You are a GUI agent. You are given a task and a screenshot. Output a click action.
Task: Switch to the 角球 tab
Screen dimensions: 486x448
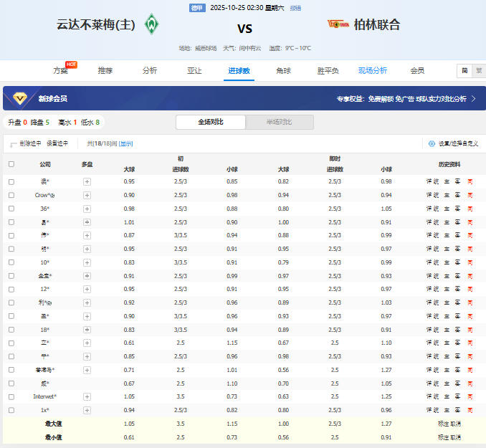pyautogui.click(x=283, y=71)
